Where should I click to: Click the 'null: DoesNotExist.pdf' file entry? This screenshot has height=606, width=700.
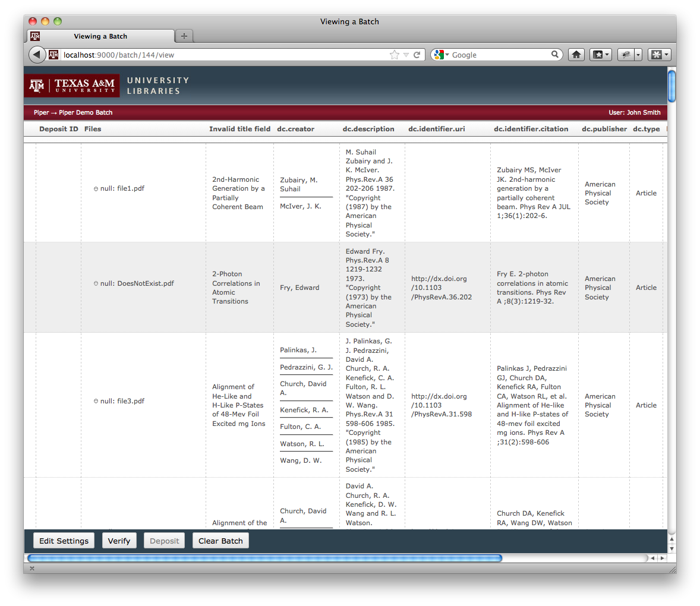[137, 283]
